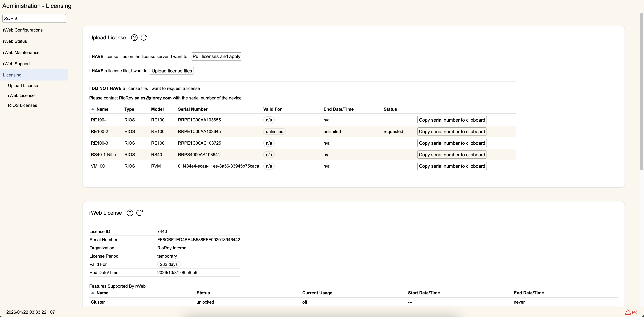Select Licensing in sidebar

(x=34, y=75)
